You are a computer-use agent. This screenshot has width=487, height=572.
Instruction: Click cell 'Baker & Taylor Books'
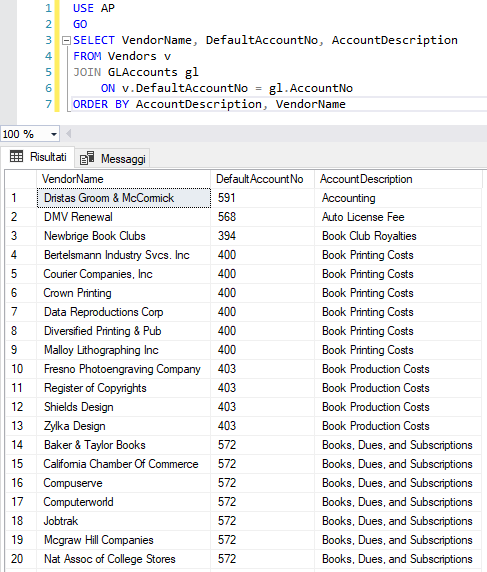pos(124,445)
